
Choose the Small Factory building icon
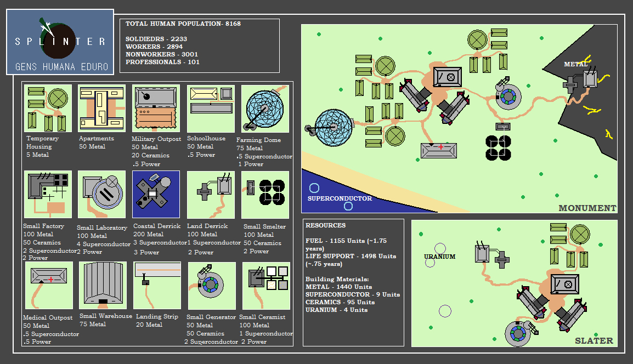pyautogui.click(x=48, y=195)
